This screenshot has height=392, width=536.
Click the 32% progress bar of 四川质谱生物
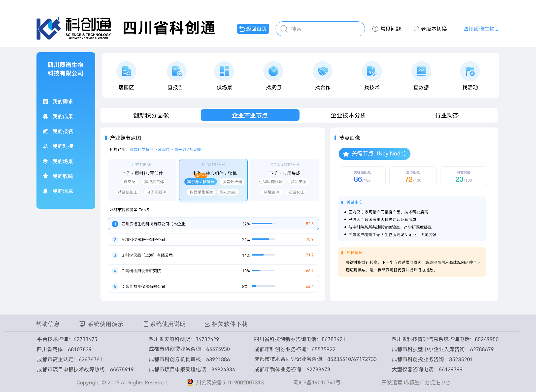tap(263, 224)
